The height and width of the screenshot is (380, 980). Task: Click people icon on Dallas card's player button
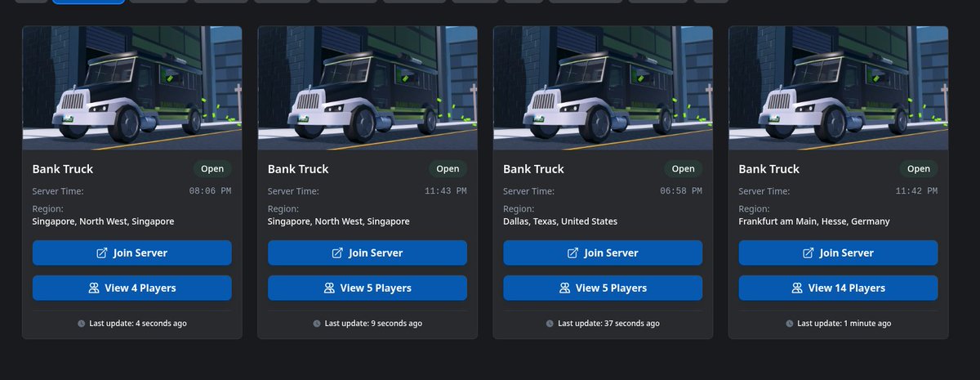(564, 288)
